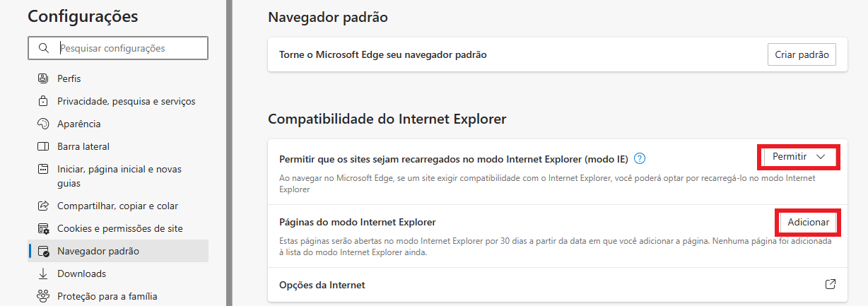This screenshot has height=306, width=868.
Task: Click the Downloads arrow icon
Action: coord(43,273)
